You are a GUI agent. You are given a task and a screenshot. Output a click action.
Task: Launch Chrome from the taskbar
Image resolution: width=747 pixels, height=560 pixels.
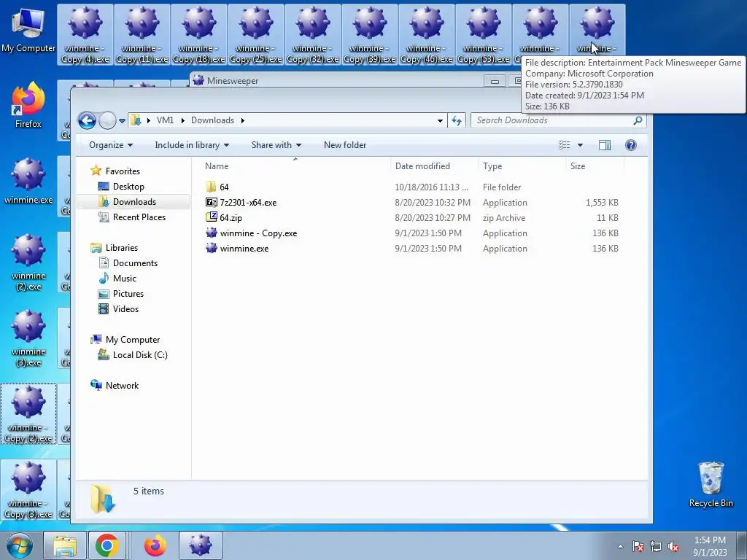[107, 545]
